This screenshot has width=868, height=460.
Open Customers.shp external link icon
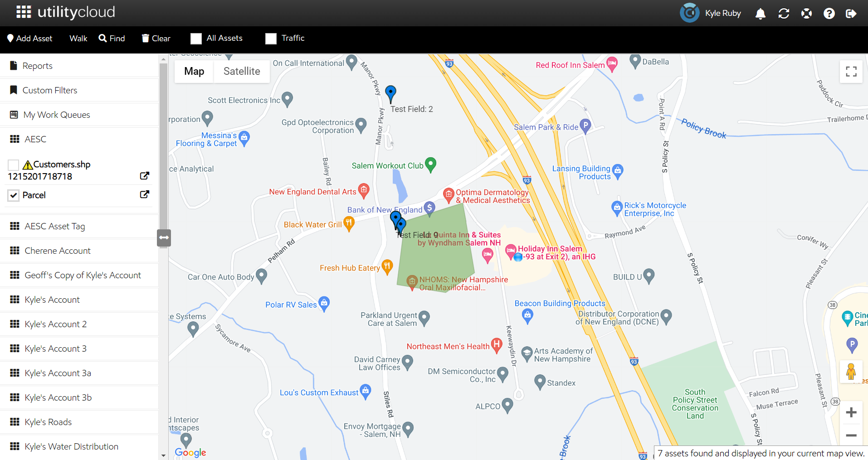coord(144,176)
